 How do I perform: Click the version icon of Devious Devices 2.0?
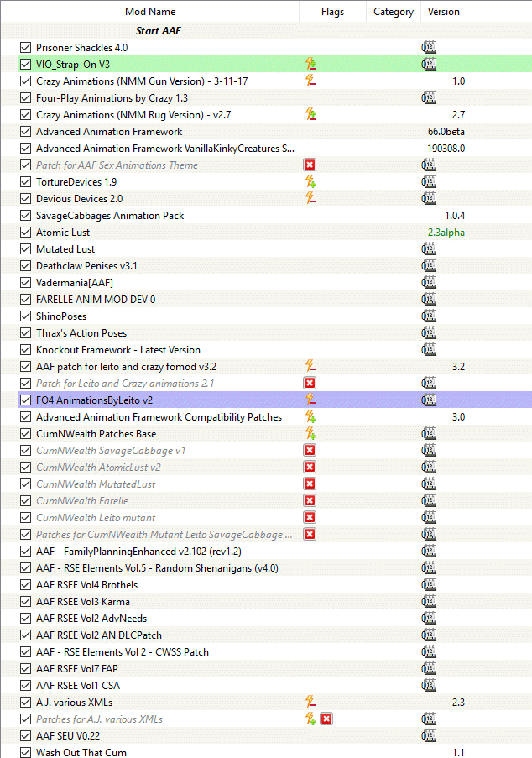click(429, 198)
